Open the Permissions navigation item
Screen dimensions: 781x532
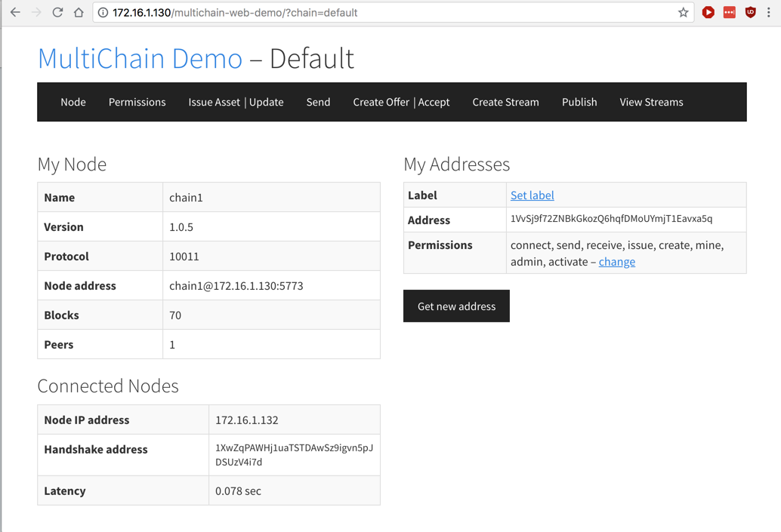(x=137, y=102)
